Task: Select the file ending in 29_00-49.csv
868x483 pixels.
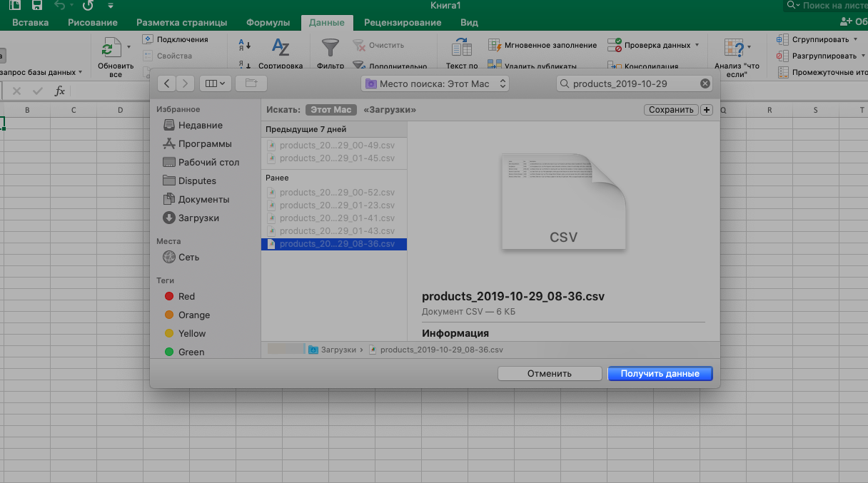Action: point(334,146)
